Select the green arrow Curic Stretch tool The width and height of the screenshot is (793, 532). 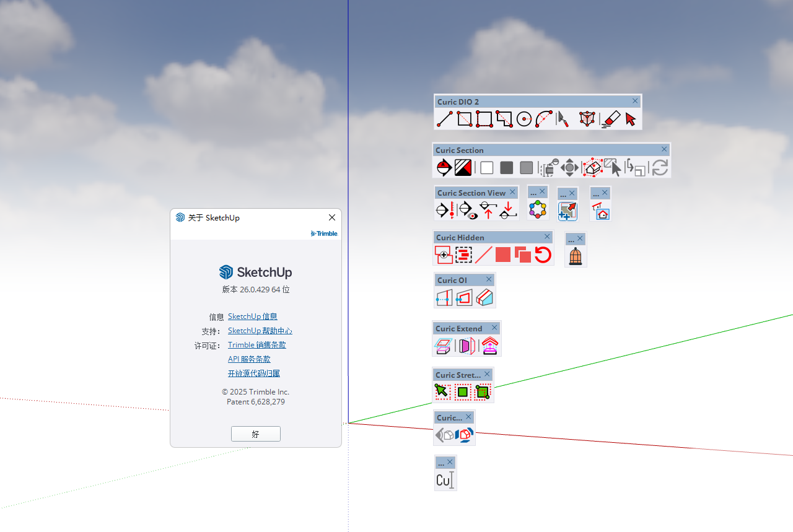coord(442,391)
